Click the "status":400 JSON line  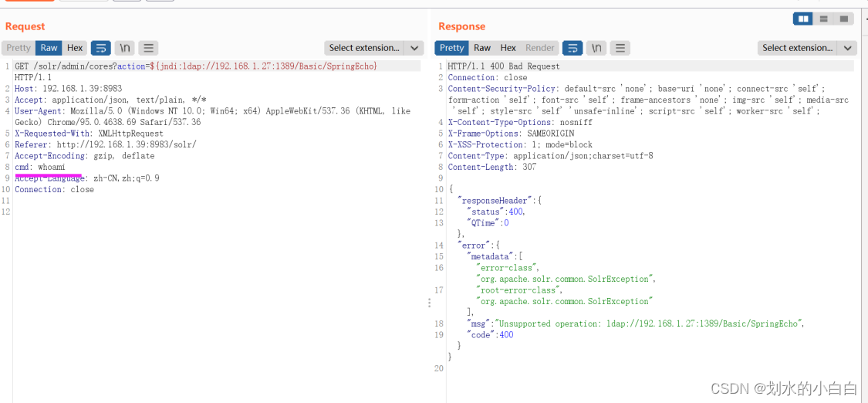point(496,212)
